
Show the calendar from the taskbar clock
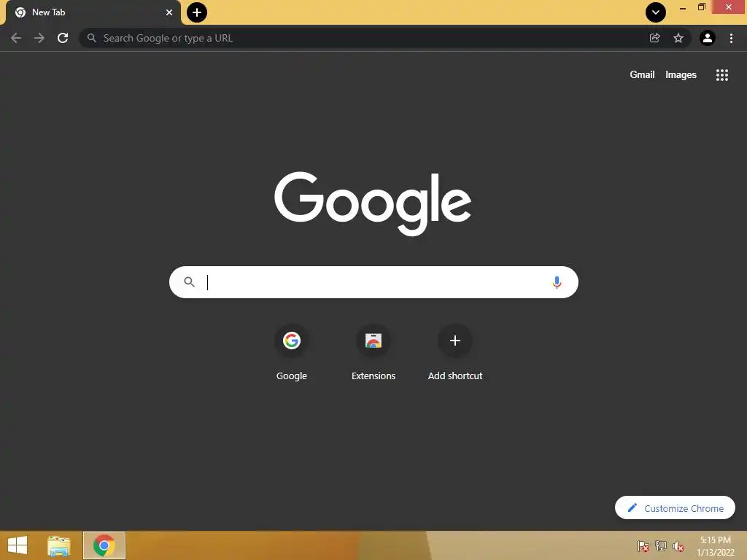pyautogui.click(x=716, y=546)
